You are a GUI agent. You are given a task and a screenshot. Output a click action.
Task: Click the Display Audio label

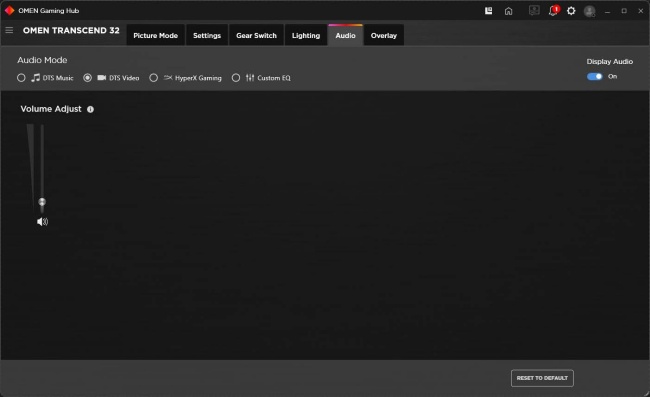point(609,62)
